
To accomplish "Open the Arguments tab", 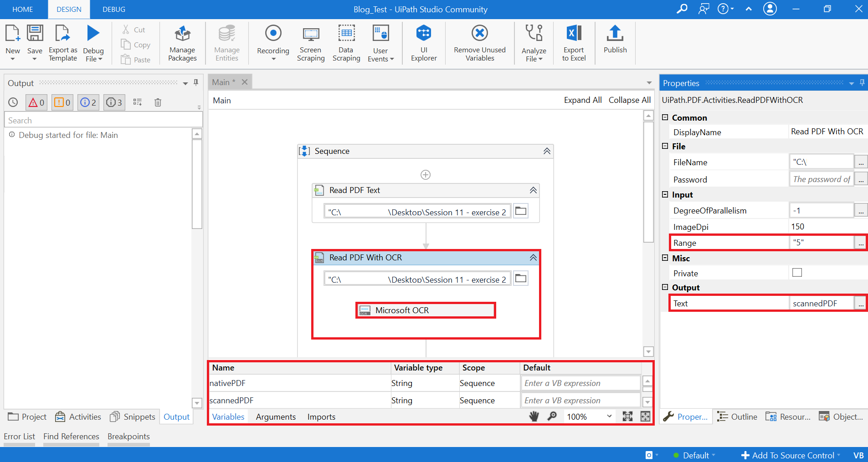I will pyautogui.click(x=276, y=416).
